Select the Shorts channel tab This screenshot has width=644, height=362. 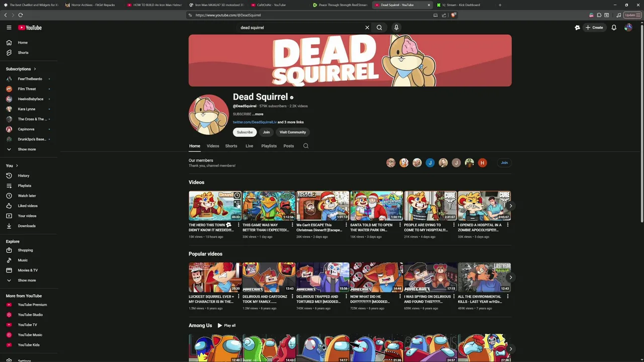pyautogui.click(x=231, y=146)
